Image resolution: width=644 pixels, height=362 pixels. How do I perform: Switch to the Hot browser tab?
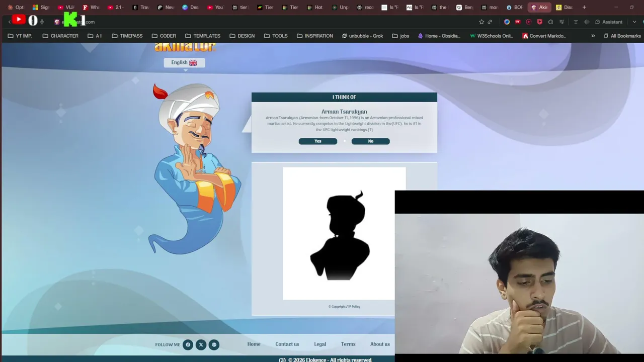click(315, 8)
